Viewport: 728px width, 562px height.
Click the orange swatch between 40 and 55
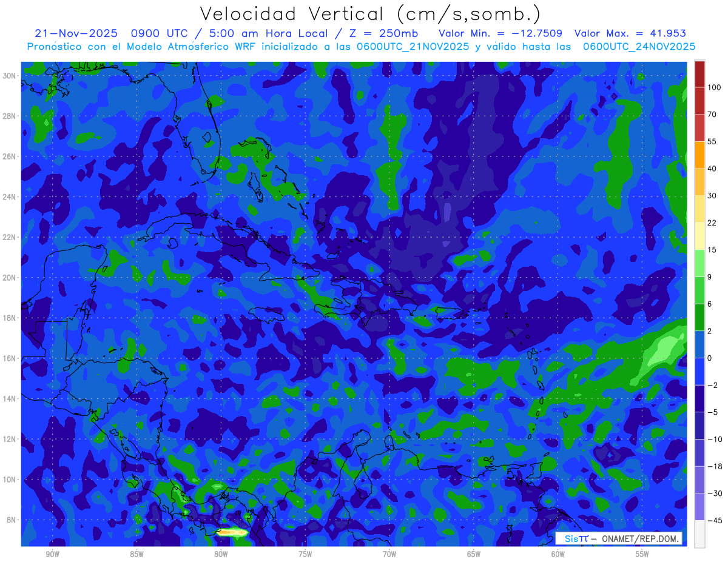[699, 155]
